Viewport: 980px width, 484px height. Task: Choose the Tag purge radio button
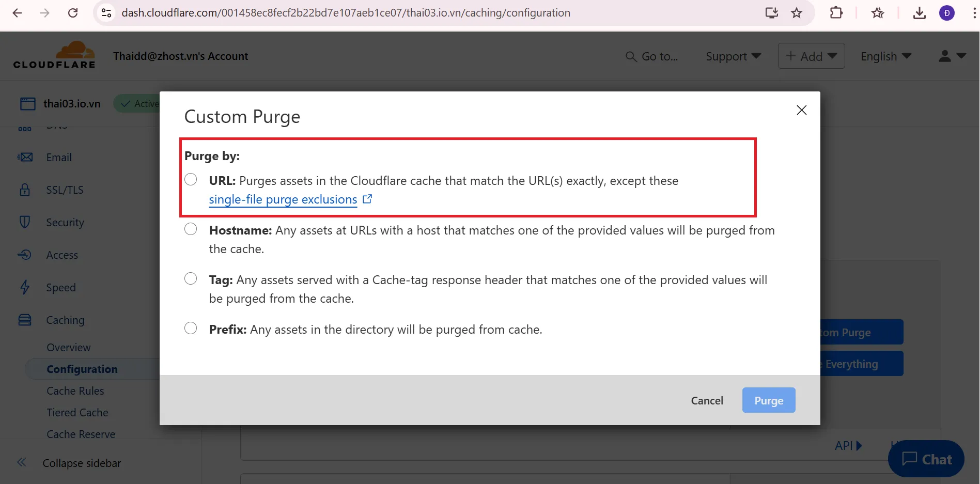[x=191, y=278]
